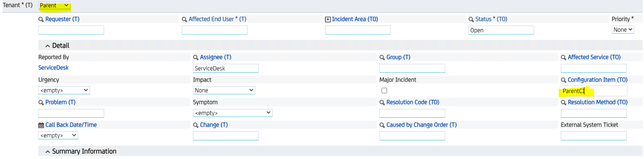Open the Urgency dropdown
The width and height of the screenshot is (644, 159).
(64, 90)
